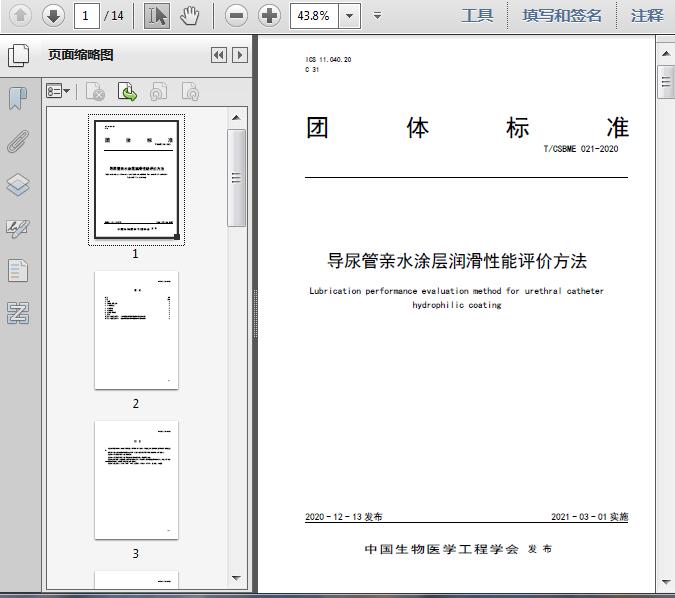Zoom in with the plus button
Screen dimensions: 675x598
point(269,16)
